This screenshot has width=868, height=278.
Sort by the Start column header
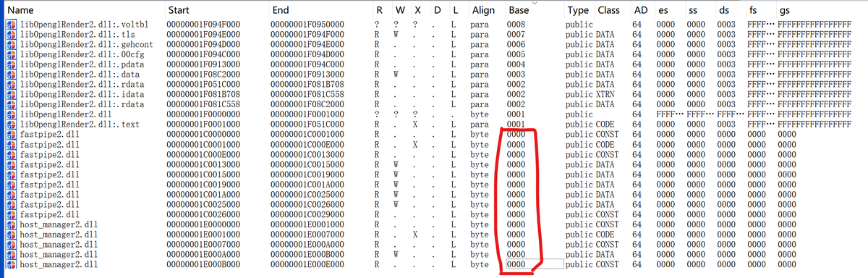tap(179, 11)
